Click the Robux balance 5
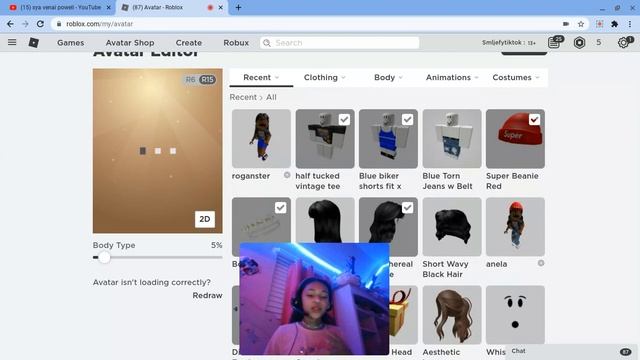 tap(598, 42)
